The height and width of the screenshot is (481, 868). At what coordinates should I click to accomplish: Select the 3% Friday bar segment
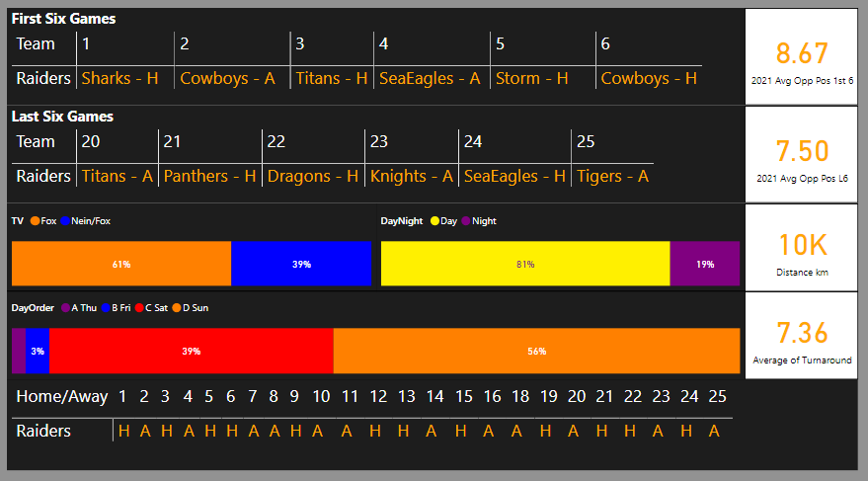point(38,351)
